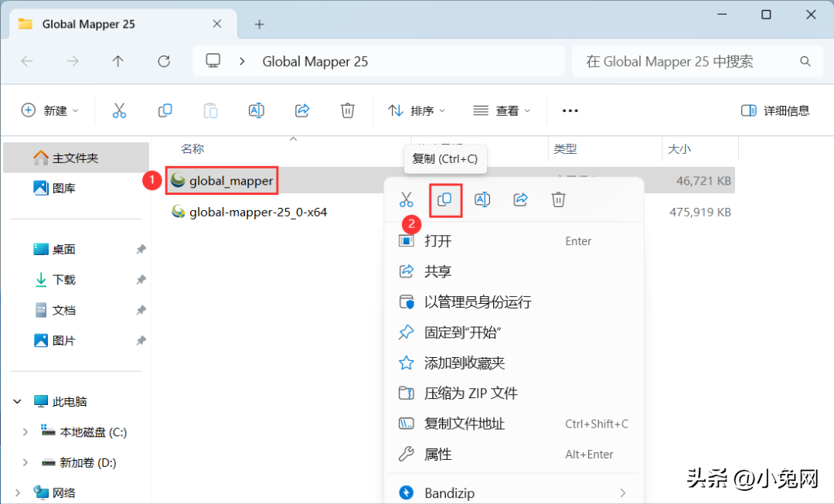Select 添加到收藏夹 menu entry
834x504 pixels.
514,363
